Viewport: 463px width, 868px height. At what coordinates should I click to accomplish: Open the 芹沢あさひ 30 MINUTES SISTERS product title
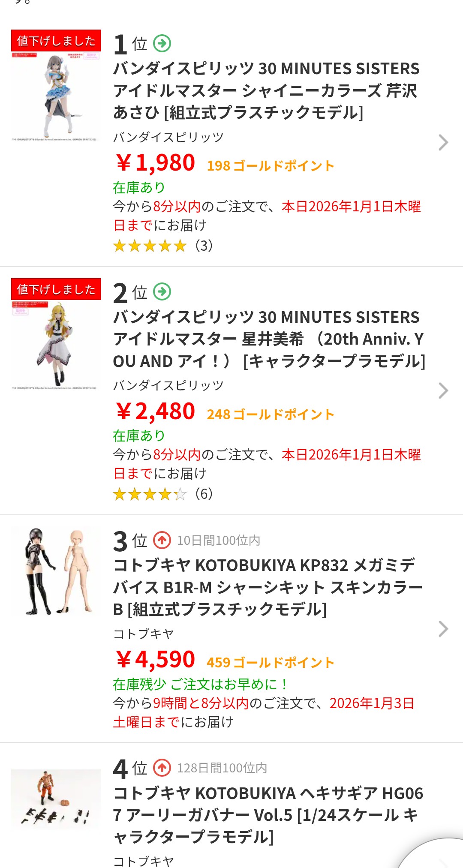pyautogui.click(x=266, y=90)
